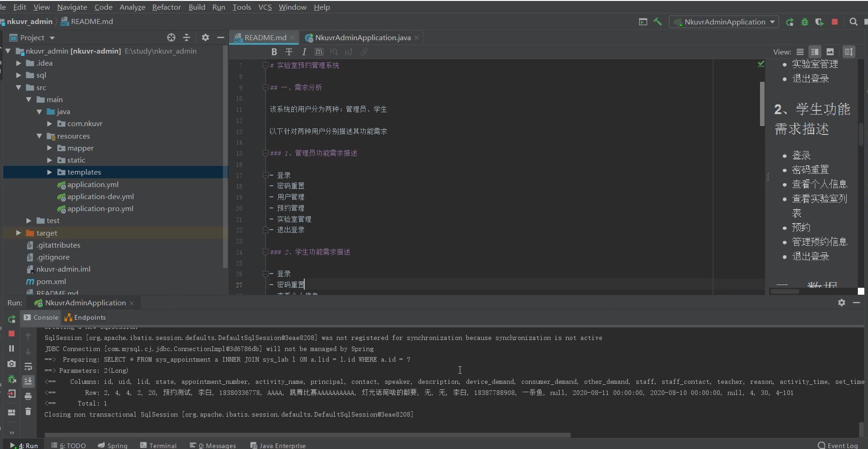Toggle soft-wrap in the Run console
Screen dimensions: 868x449
[28, 366]
